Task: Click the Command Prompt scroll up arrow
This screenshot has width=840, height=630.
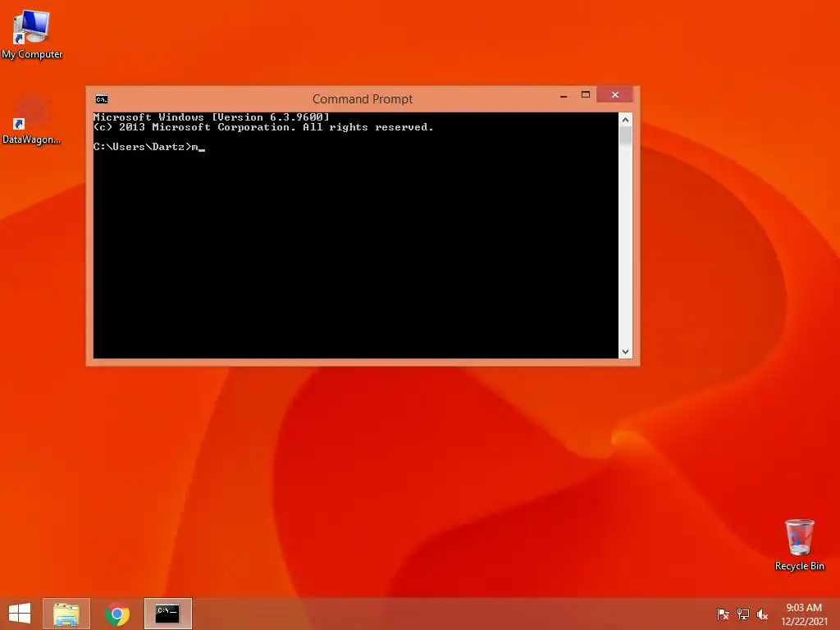Action: pyautogui.click(x=625, y=120)
